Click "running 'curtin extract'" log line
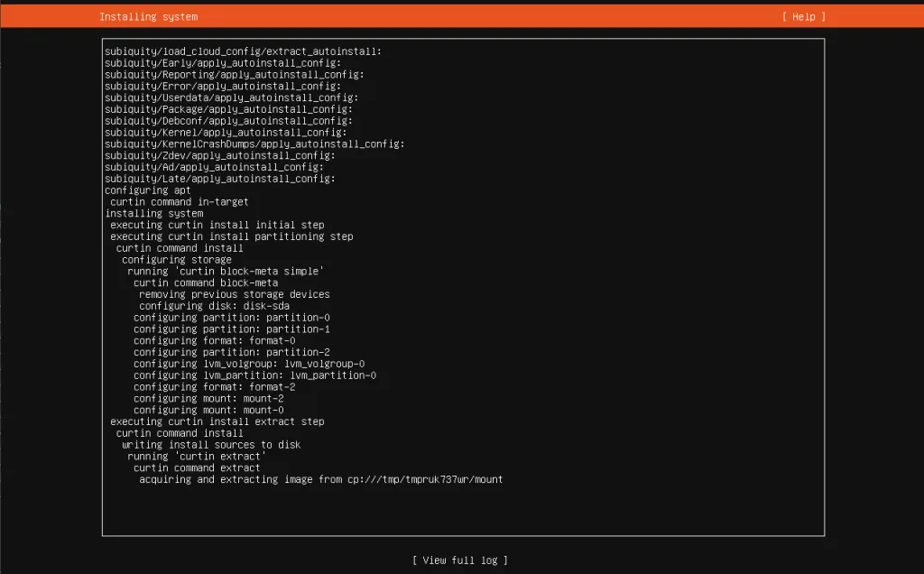This screenshot has height=574, width=924. tap(197, 456)
